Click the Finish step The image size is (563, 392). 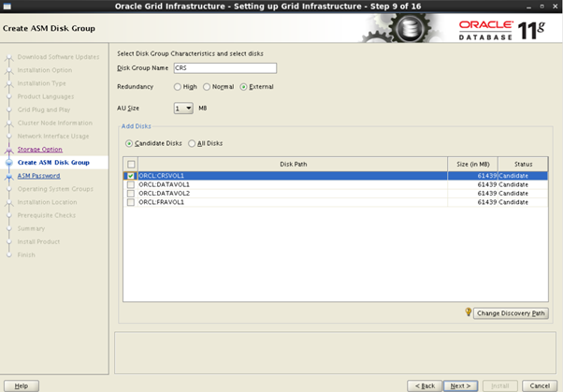click(x=26, y=254)
